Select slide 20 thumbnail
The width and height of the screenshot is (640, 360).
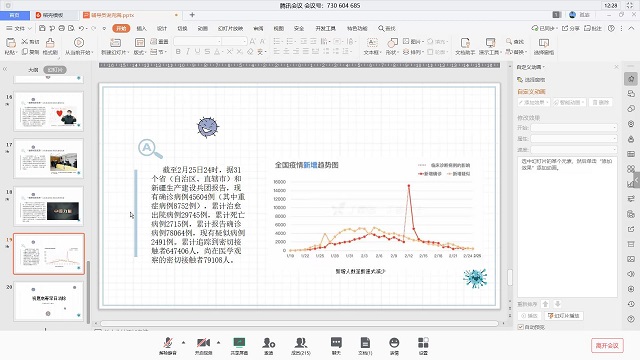(x=49, y=301)
